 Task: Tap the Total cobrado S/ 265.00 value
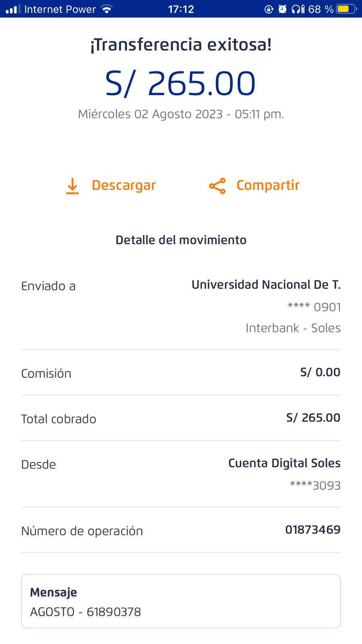(x=313, y=418)
